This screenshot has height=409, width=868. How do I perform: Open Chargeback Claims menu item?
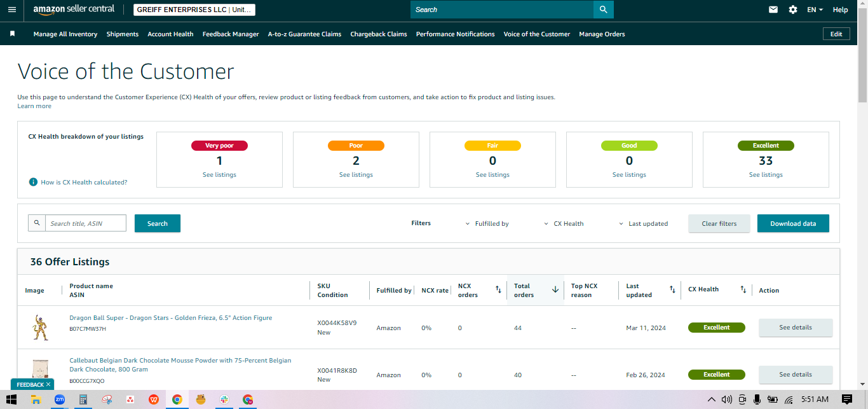pyautogui.click(x=379, y=34)
